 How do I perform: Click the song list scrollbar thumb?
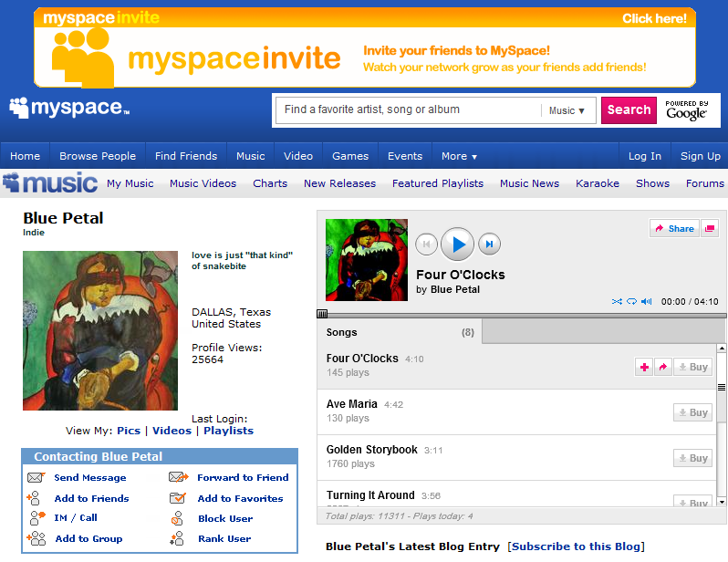722,387
